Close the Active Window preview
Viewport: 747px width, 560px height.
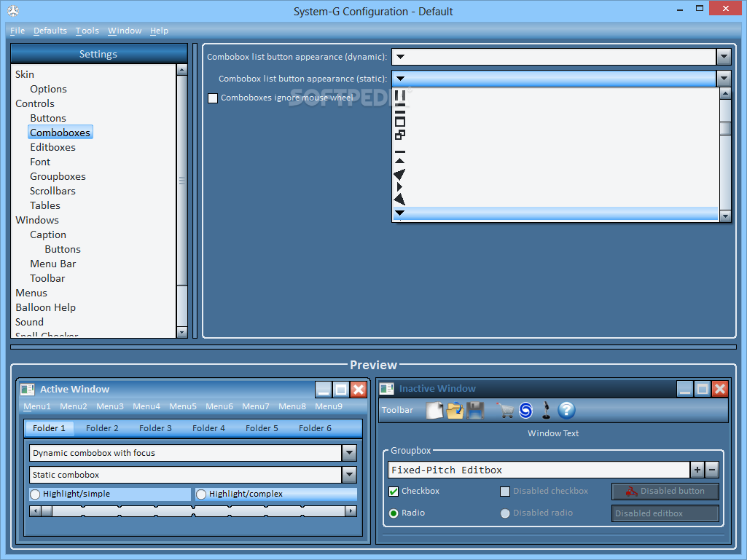pos(359,390)
